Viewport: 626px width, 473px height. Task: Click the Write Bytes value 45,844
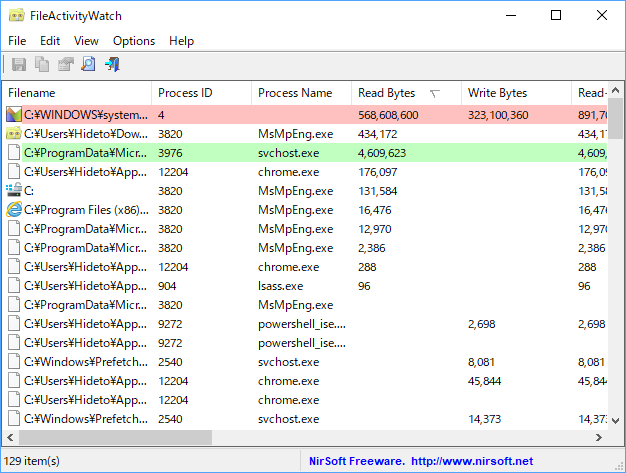tap(484, 381)
